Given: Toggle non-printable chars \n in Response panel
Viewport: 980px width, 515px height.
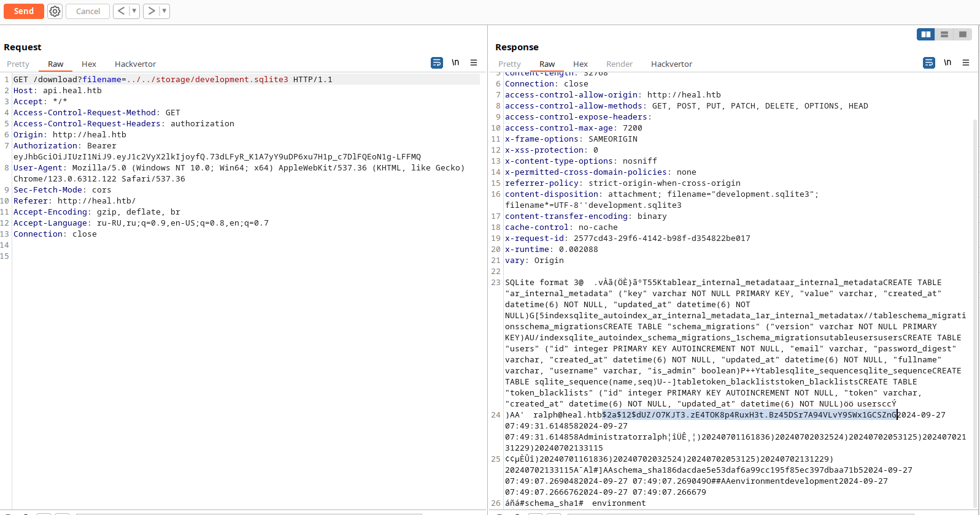Looking at the screenshot, I should 947,63.
